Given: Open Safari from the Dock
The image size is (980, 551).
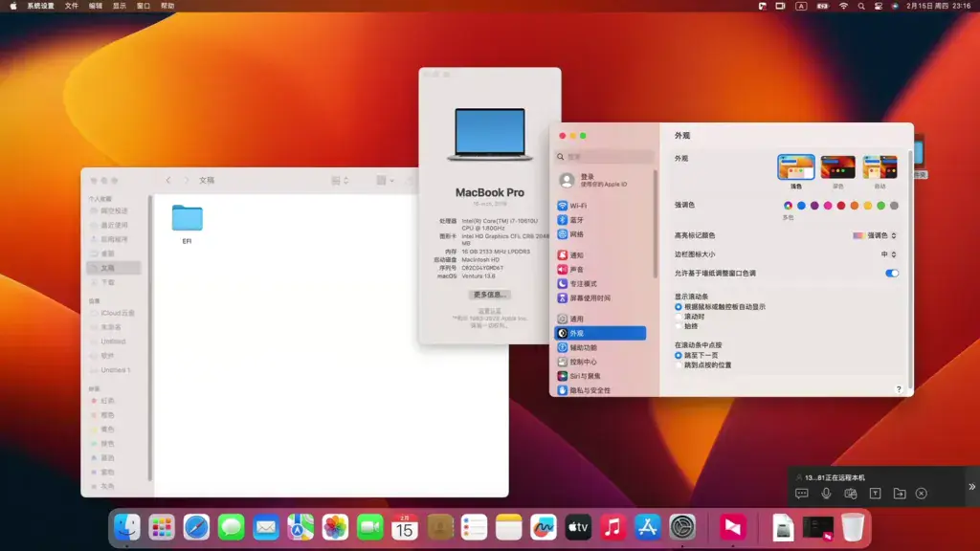Looking at the screenshot, I should (x=196, y=527).
